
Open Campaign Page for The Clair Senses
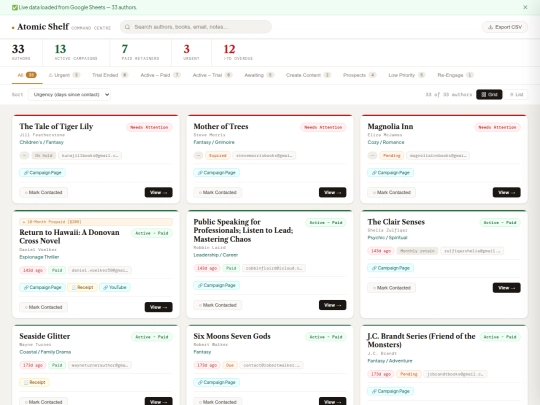(391, 268)
